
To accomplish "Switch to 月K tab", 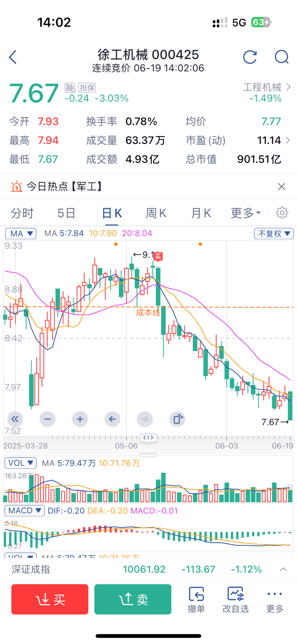I will point(201,213).
